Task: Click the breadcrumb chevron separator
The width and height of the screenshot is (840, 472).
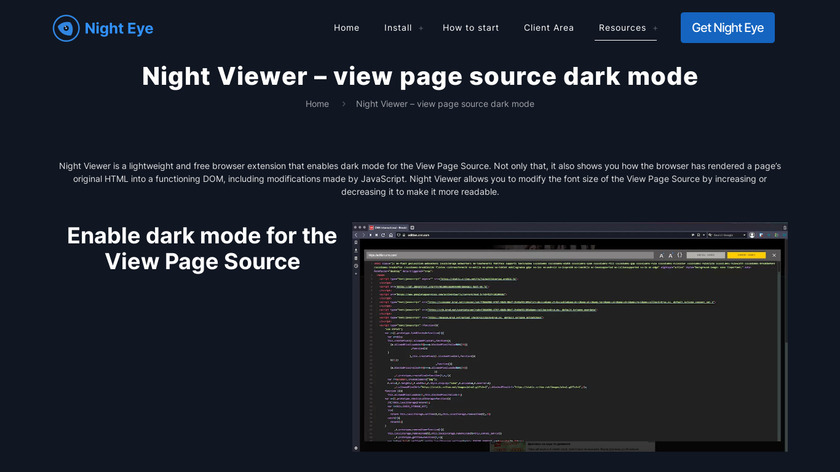Action: point(342,104)
